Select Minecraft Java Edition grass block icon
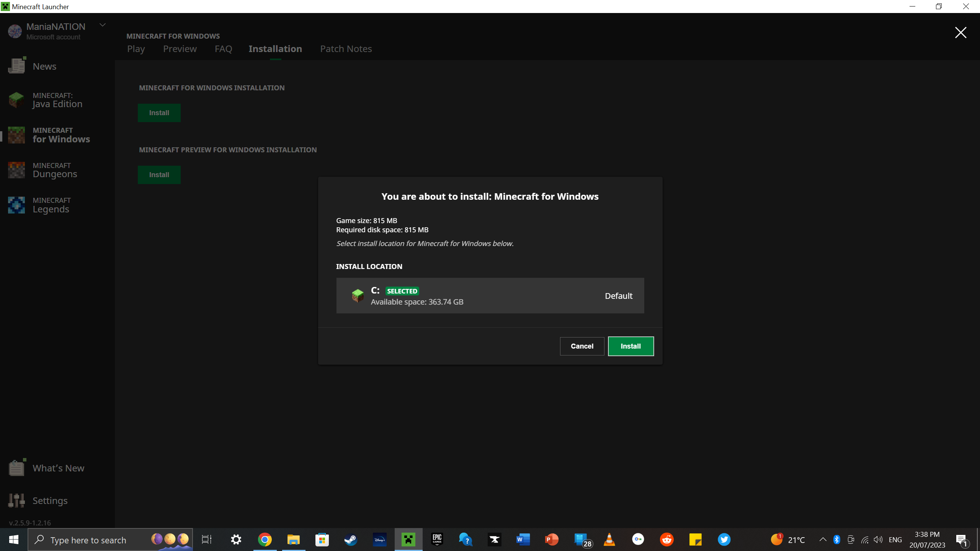The image size is (980, 551). [x=16, y=100]
